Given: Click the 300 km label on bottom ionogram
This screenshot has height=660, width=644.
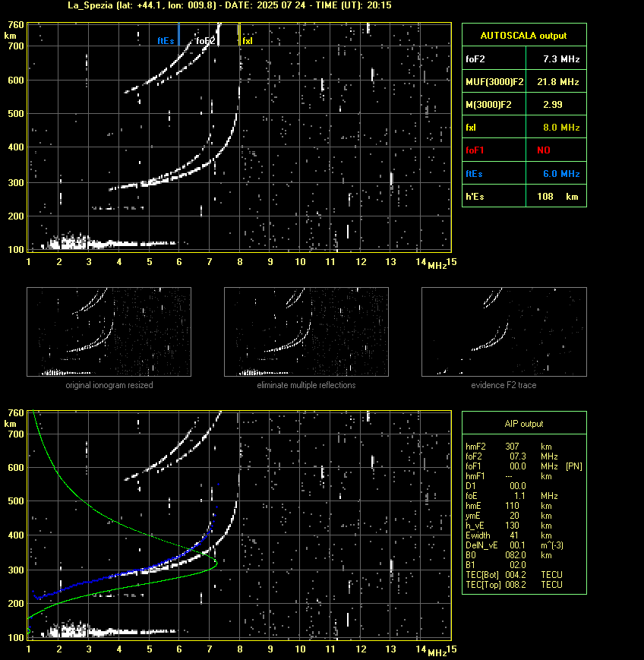Looking at the screenshot, I should point(17,570).
